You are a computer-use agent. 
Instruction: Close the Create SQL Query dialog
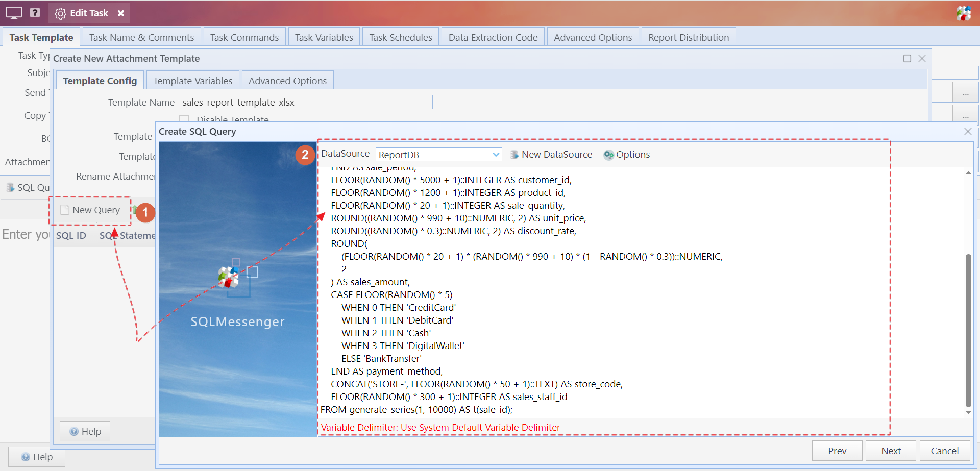(968, 132)
